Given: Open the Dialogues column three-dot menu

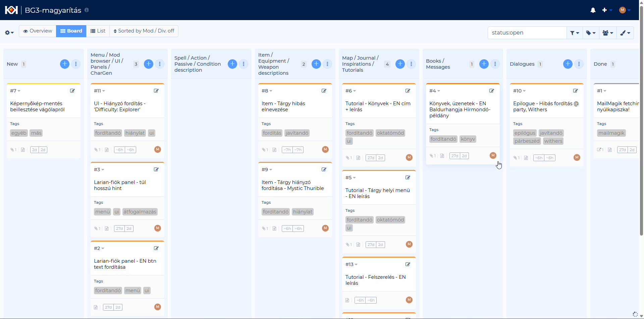Looking at the screenshot, I should 579,64.
